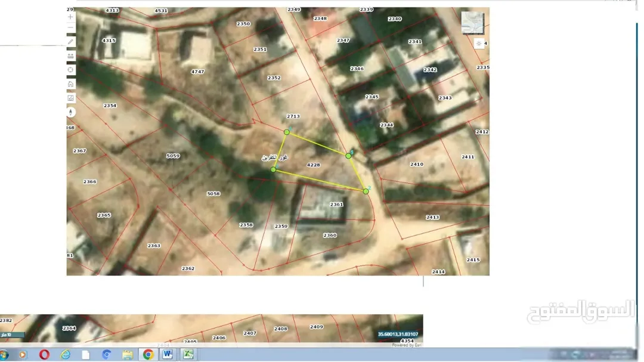Screen dimensions: 644x362
Task: Click parcel label 2413
Action: (432, 217)
